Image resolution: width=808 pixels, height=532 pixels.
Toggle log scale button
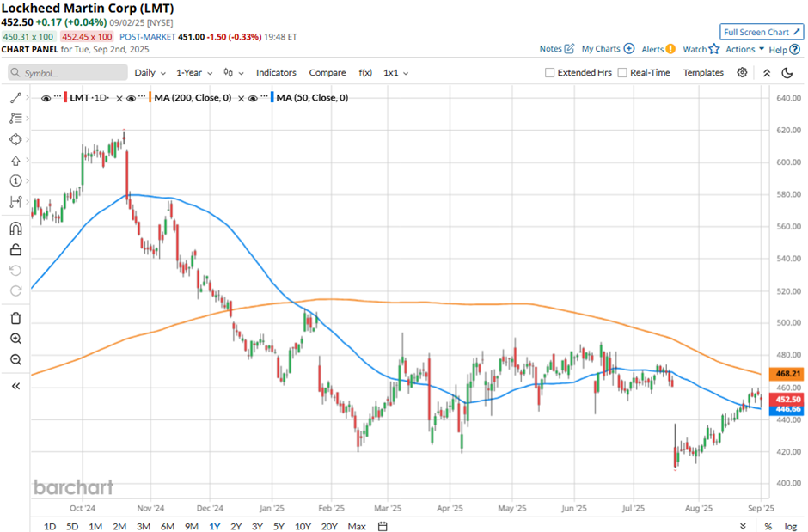pyautogui.click(x=791, y=526)
